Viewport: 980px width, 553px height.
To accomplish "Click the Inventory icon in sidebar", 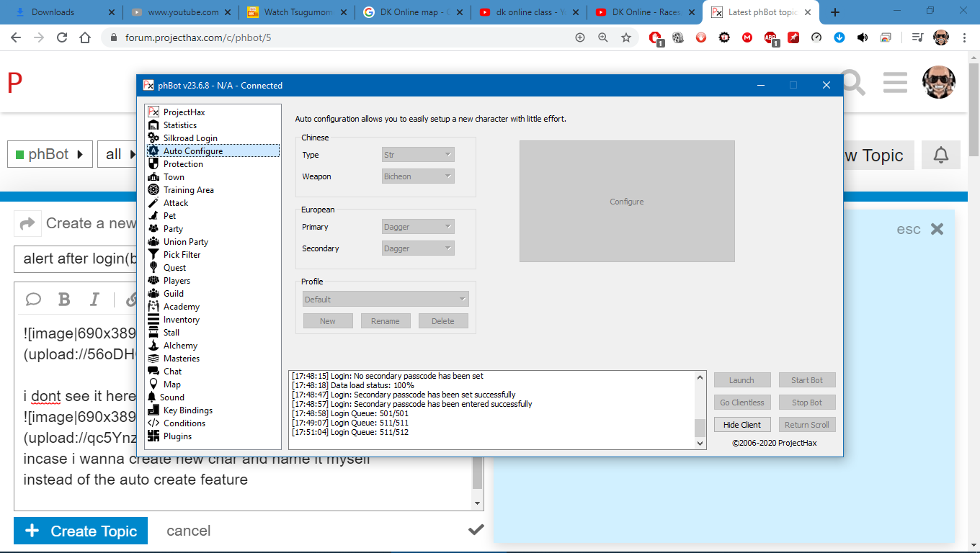I will click(153, 320).
